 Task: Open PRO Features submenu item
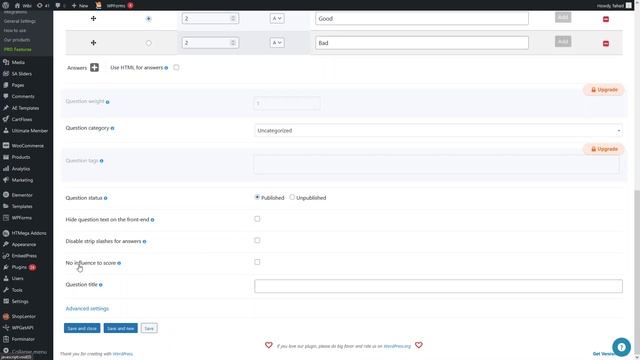[x=18, y=49]
